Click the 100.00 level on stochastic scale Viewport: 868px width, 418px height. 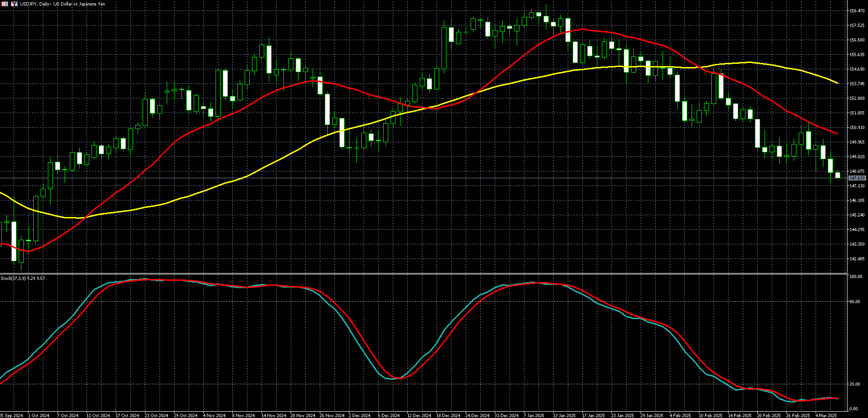[856, 277]
